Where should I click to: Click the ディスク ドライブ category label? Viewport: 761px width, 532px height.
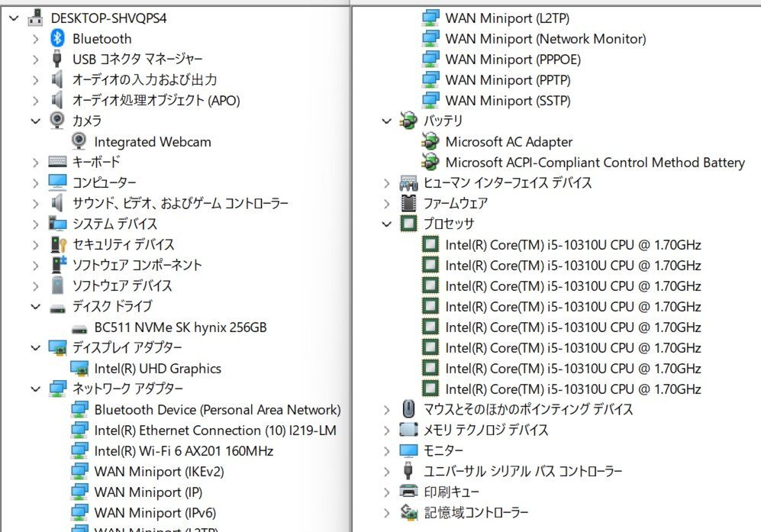tap(113, 306)
